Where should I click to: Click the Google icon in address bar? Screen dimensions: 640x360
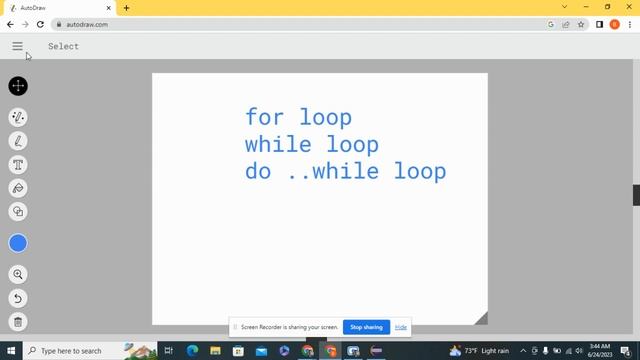coord(551,24)
